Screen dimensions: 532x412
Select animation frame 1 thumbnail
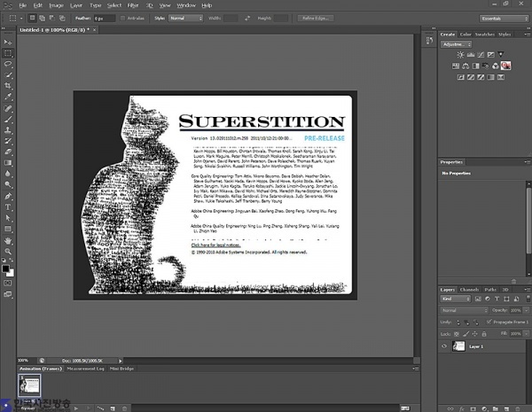pos(29,385)
